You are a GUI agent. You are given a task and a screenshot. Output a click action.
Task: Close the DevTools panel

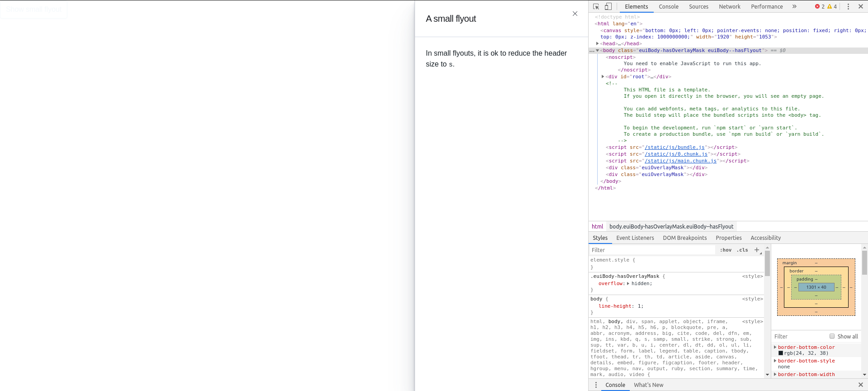pyautogui.click(x=861, y=6)
